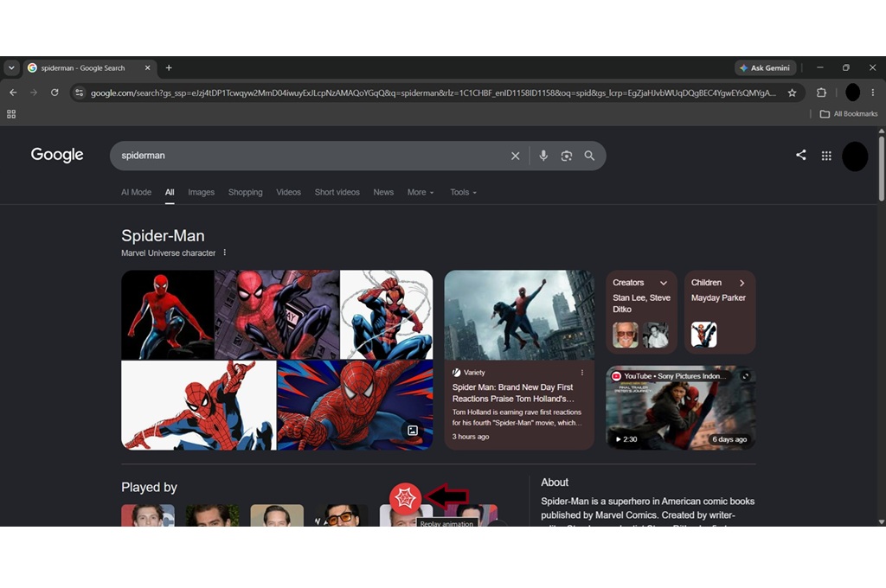Open the Extensions puzzle icon

click(x=821, y=93)
